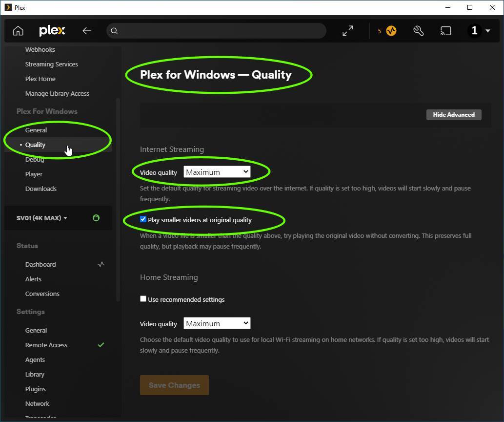Screen dimensions: 504x422
Task: Enter fullscreen with the expand arrows icon
Action: pos(348,31)
